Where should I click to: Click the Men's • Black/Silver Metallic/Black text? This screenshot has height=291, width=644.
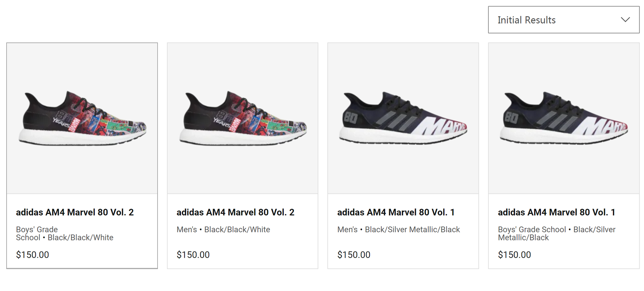(x=398, y=230)
